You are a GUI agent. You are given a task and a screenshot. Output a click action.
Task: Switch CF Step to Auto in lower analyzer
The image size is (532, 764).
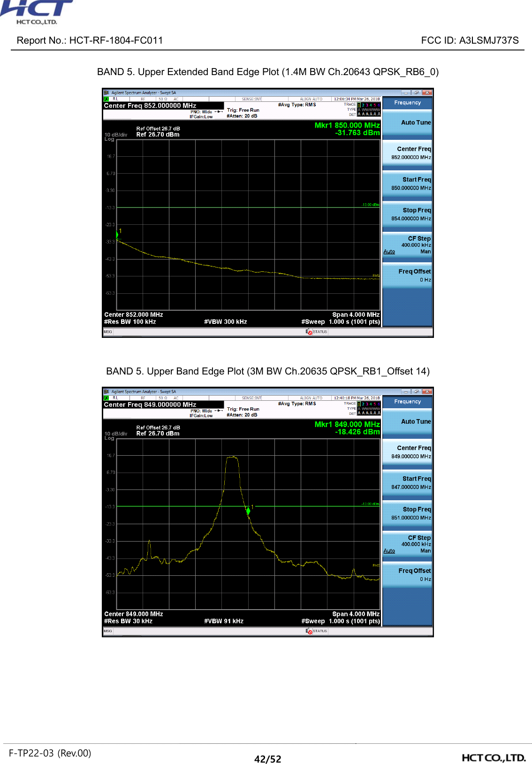389,551
